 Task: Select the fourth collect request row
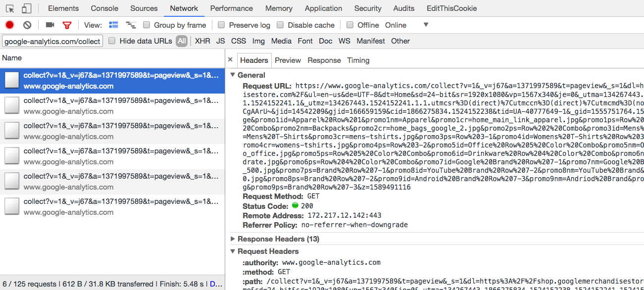(112, 156)
